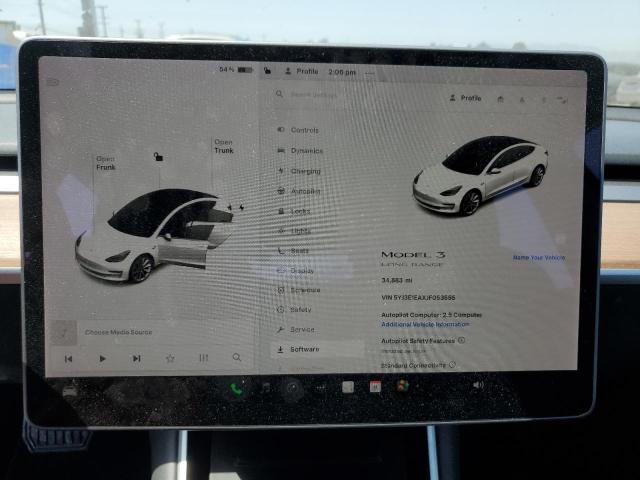Open the media equalizer icon
The image size is (640, 480).
203,358
